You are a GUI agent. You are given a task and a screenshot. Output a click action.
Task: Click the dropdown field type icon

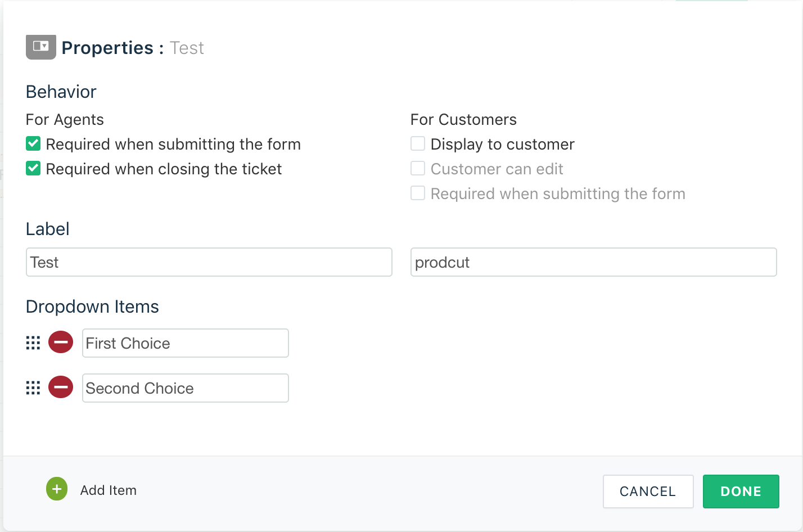[x=40, y=47]
